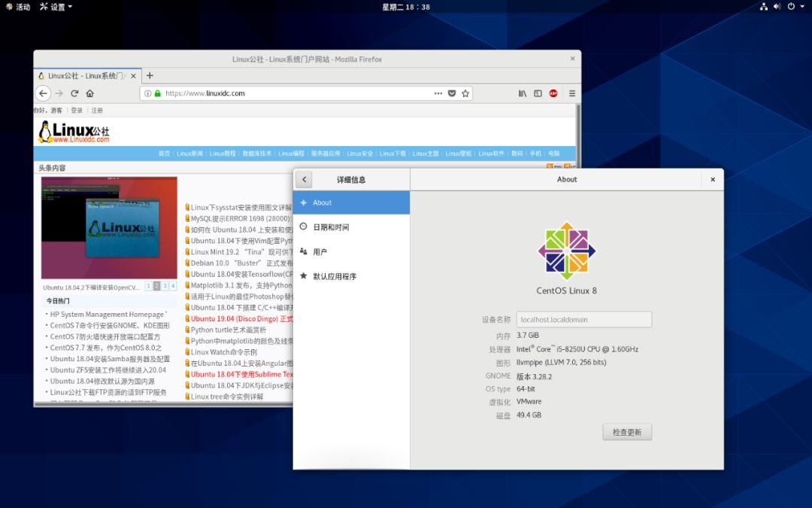812x508 pixels.
Task: Open the clock showing 星期二 18:38
Action: (x=406, y=7)
